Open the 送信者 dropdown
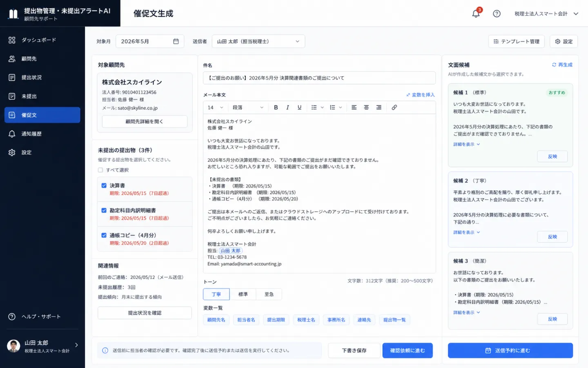Screen dimensions: 588x368 click(258, 41)
